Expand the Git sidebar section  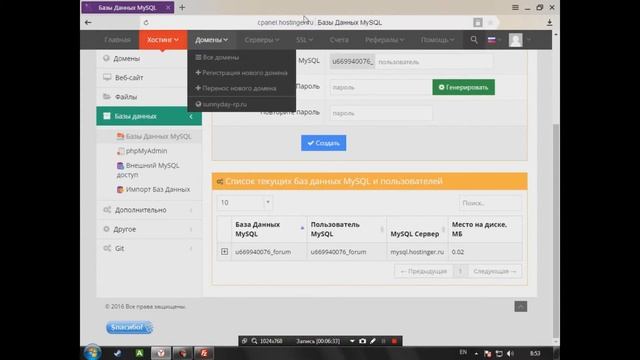click(x=149, y=248)
